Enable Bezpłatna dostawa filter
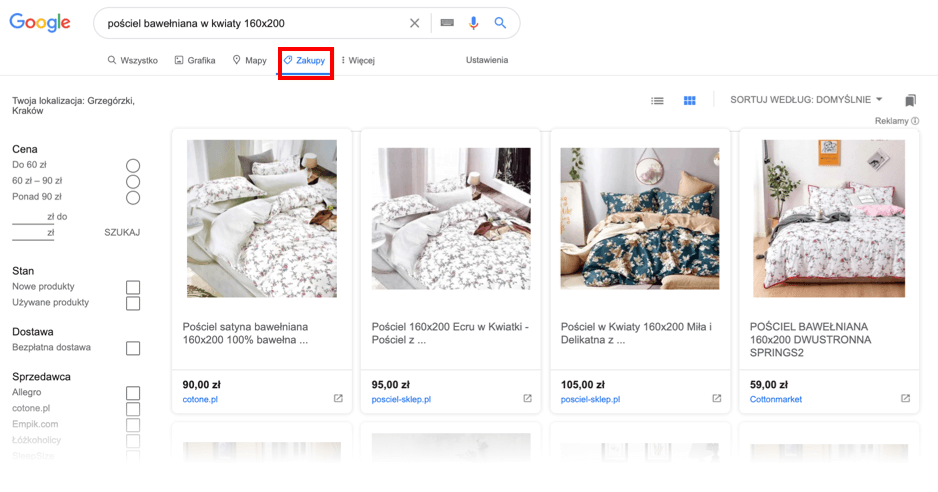Viewport: 938px width, 492px height. click(x=133, y=349)
